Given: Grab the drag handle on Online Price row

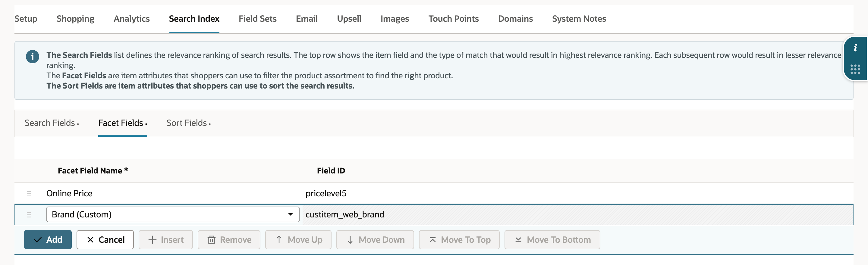Looking at the screenshot, I should [x=29, y=194].
